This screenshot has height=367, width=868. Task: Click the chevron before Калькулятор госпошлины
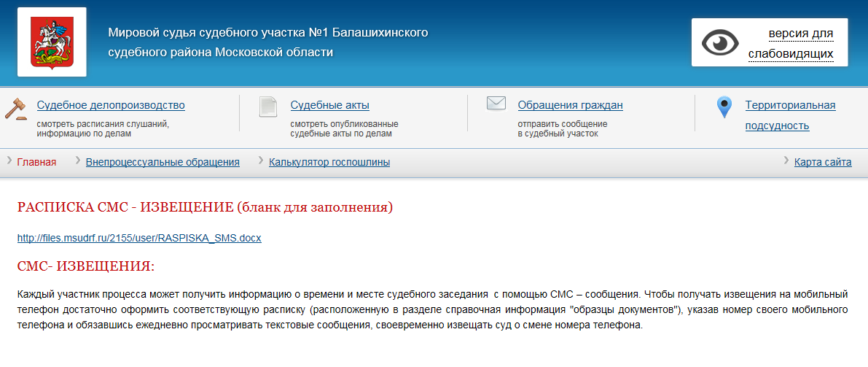tap(261, 161)
